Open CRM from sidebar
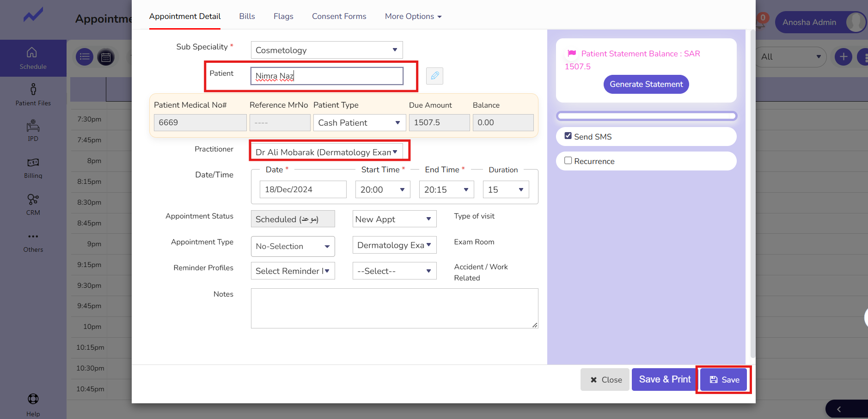868x419 pixels. pyautogui.click(x=33, y=205)
